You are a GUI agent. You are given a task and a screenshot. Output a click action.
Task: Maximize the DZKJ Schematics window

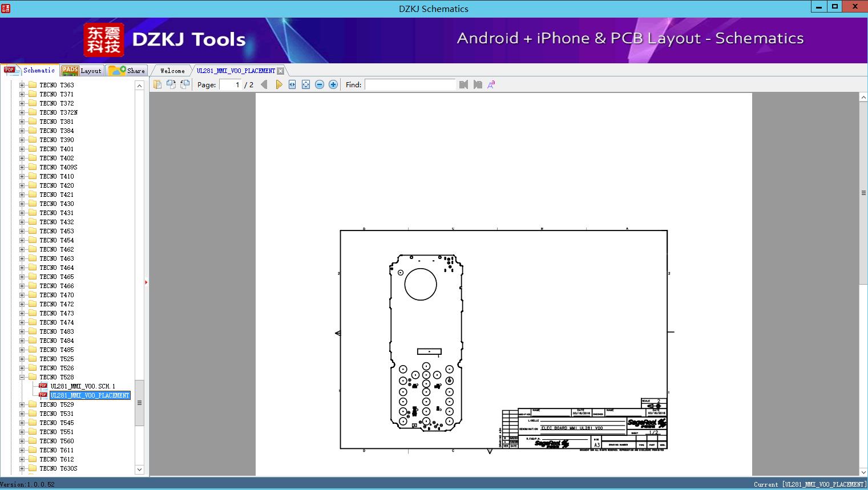tap(835, 6)
